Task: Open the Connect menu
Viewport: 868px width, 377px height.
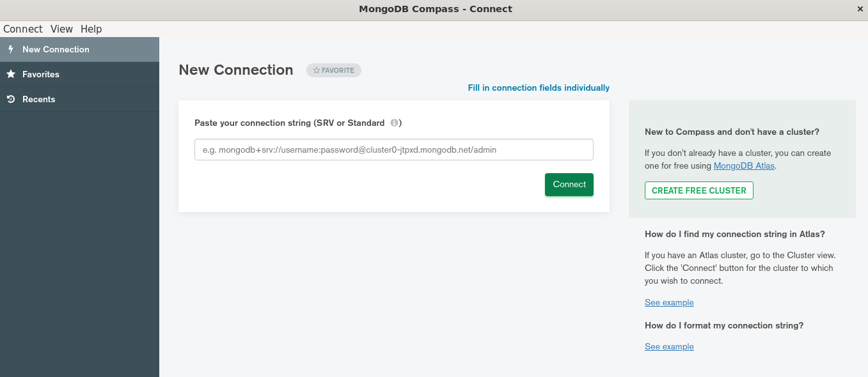Action: tap(23, 29)
